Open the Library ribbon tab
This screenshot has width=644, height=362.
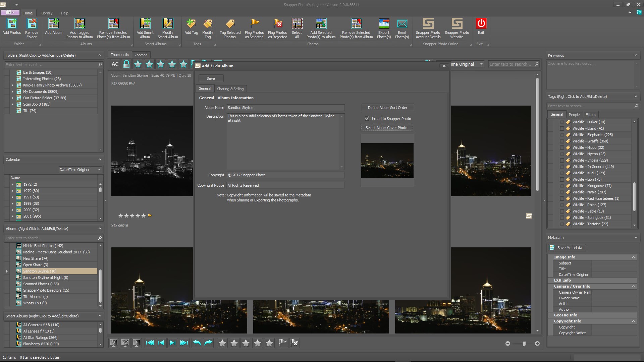tap(47, 13)
